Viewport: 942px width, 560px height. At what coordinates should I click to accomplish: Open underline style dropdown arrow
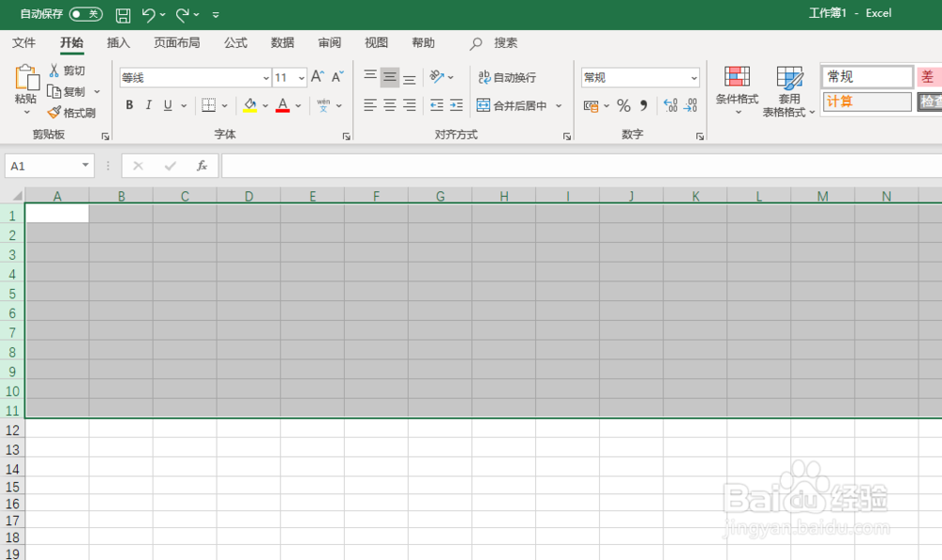184,105
